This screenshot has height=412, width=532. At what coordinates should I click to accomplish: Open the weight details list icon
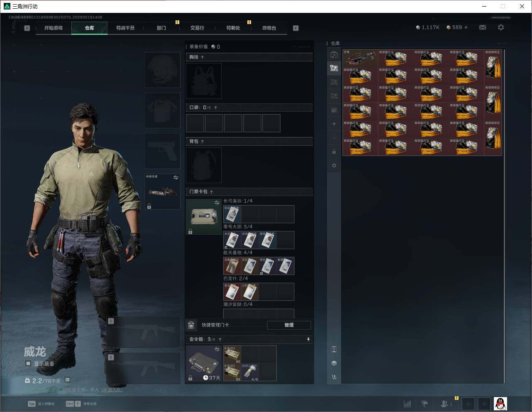click(68, 380)
